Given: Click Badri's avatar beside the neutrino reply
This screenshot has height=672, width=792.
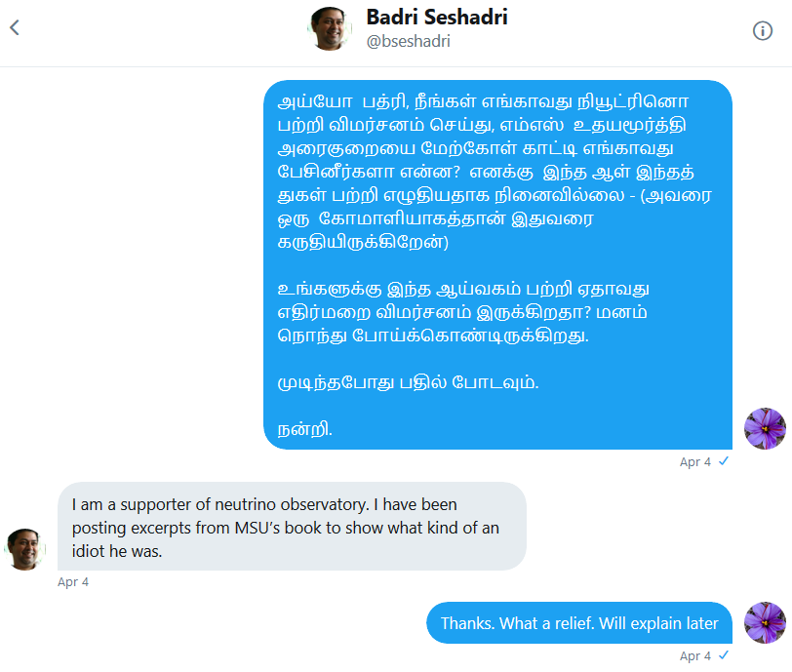Looking at the screenshot, I should tap(24, 549).
